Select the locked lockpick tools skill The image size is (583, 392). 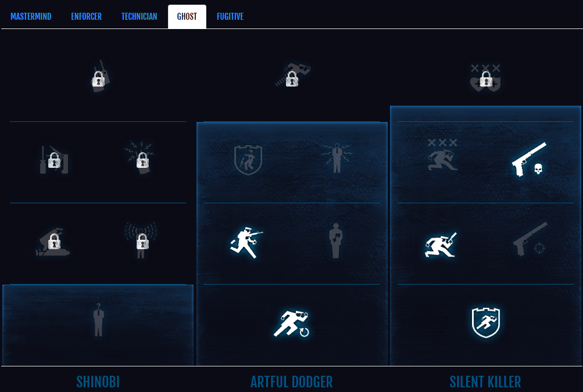pyautogui.click(x=54, y=160)
